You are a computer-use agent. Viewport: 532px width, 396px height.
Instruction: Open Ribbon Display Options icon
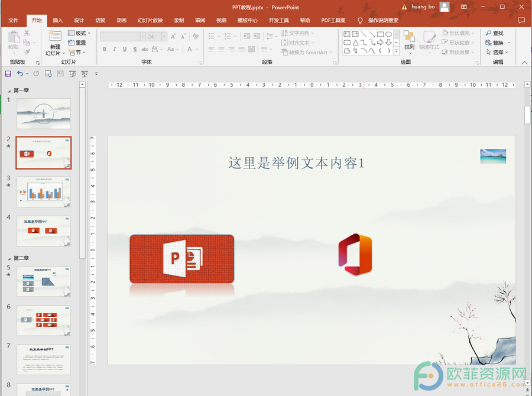[464, 7]
